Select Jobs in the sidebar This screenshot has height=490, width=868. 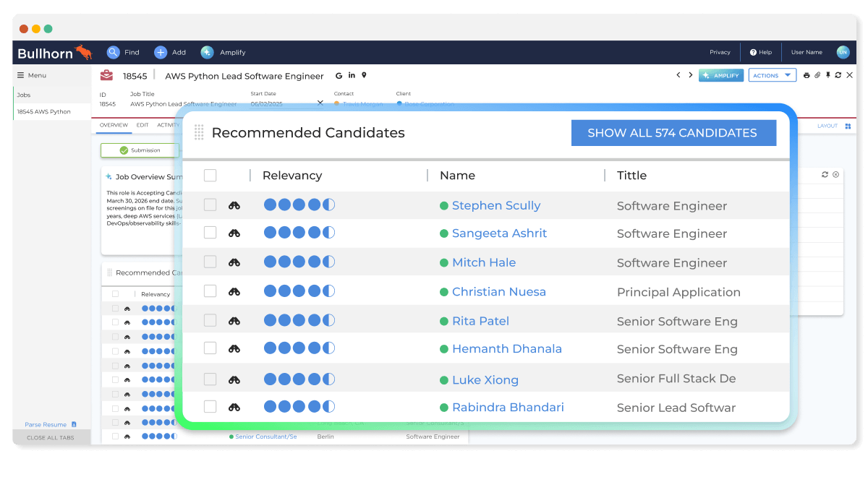(x=52, y=95)
